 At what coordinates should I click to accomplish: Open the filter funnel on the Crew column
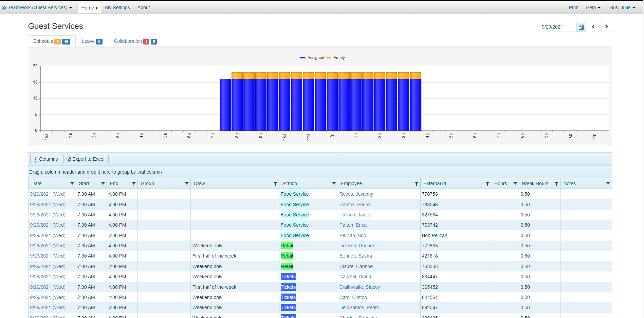click(275, 183)
